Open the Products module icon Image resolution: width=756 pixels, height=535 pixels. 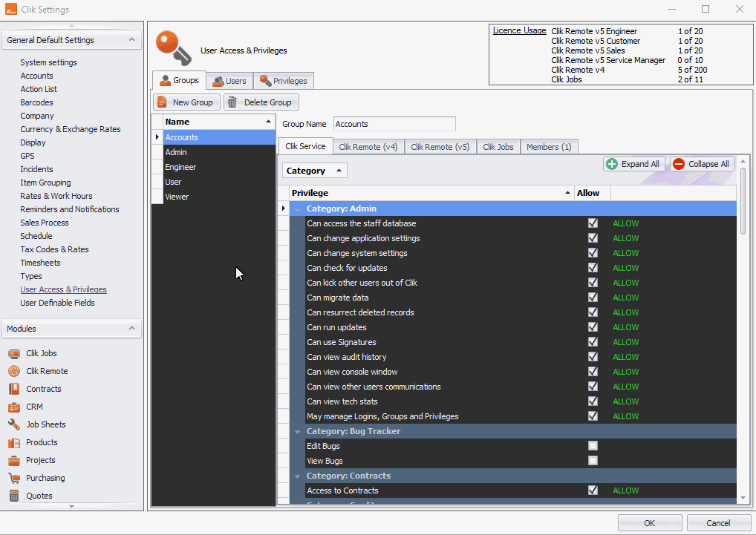point(14,442)
